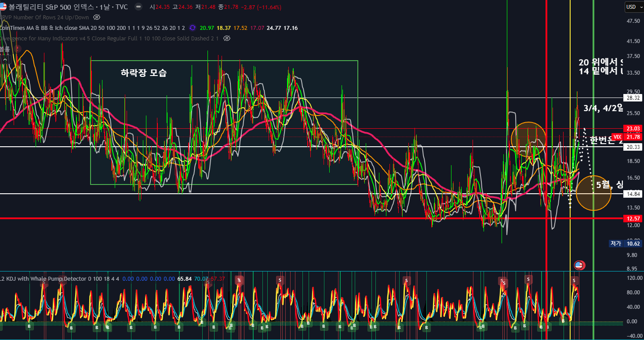Screen dimensions: 644x340
Task: Click the US flag symbol logo
Action: (4, 7)
